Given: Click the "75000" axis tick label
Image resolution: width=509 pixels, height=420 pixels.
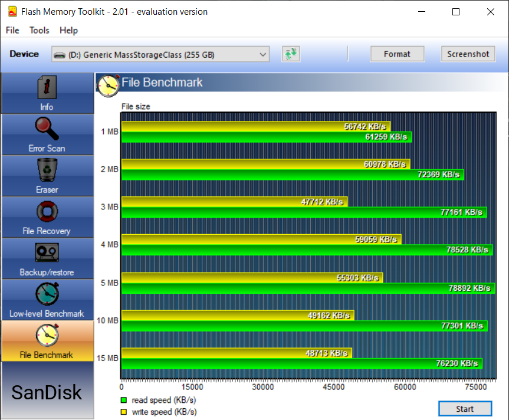Looking at the screenshot, I should click(476, 387).
